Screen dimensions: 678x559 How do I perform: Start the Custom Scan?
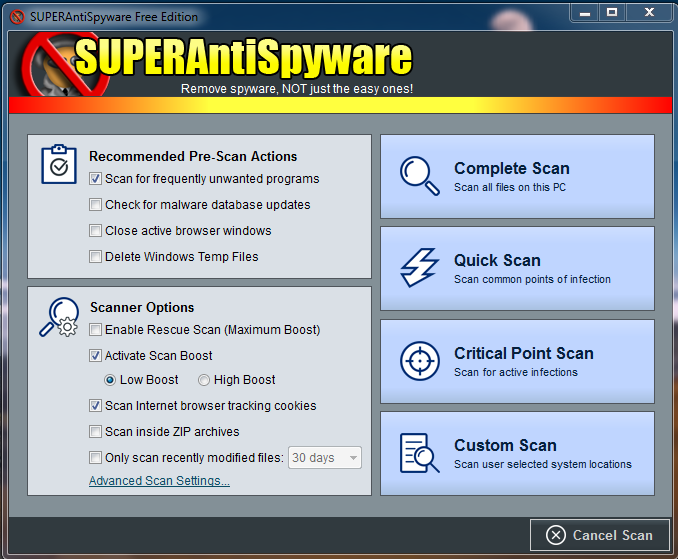pyautogui.click(x=517, y=454)
